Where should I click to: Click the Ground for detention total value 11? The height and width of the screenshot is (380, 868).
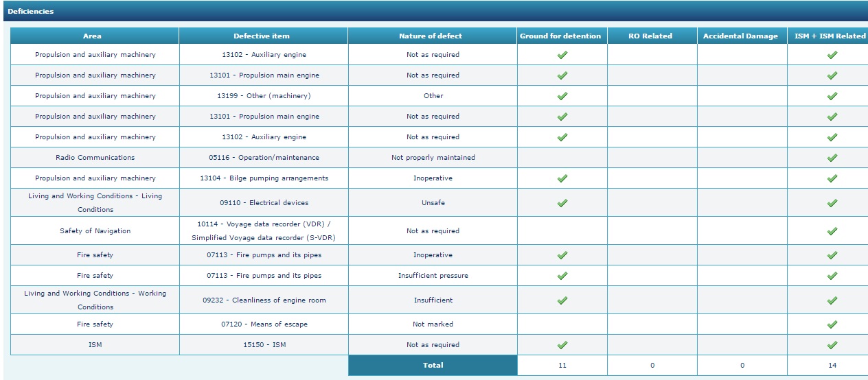pyautogui.click(x=562, y=366)
